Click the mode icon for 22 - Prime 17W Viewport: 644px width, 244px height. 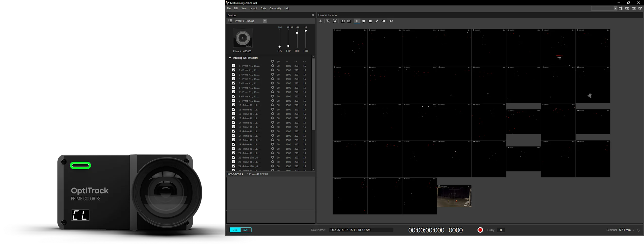pyautogui.click(x=272, y=157)
